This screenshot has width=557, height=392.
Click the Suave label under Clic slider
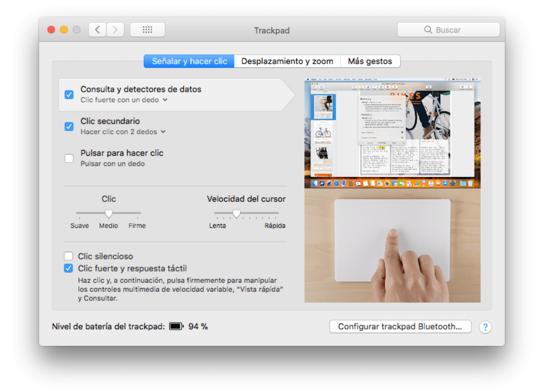[80, 226]
